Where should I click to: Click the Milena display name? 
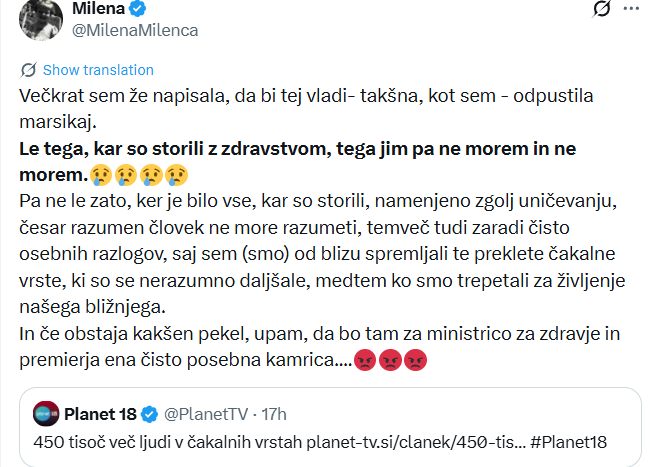click(99, 9)
